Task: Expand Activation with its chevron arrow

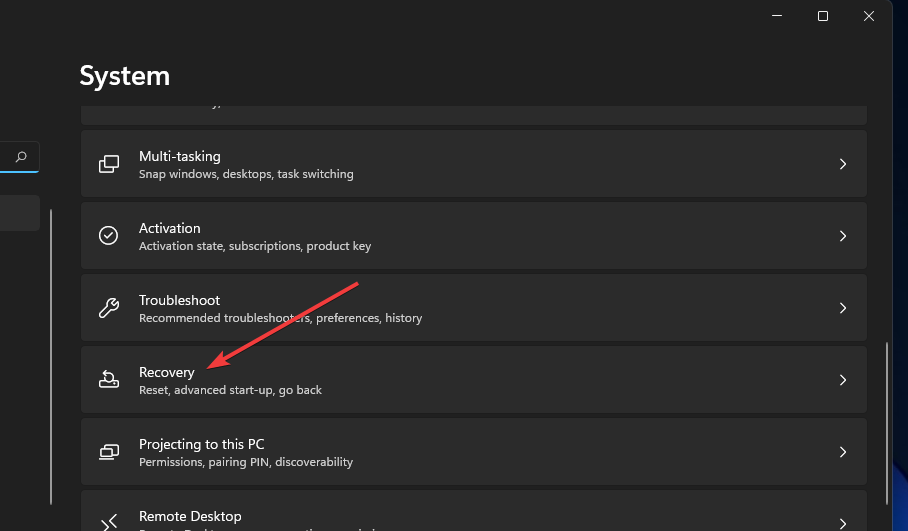Action: 843,236
